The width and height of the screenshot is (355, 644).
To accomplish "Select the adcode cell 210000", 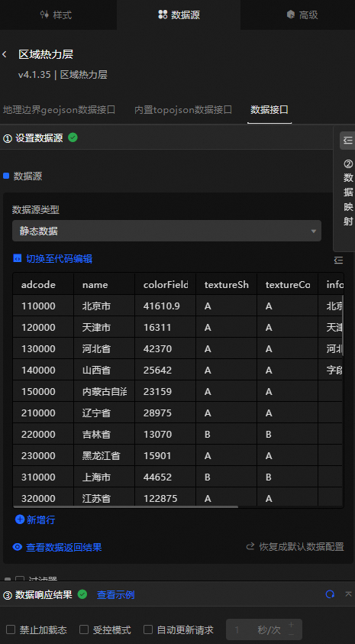I will pos(43,413).
